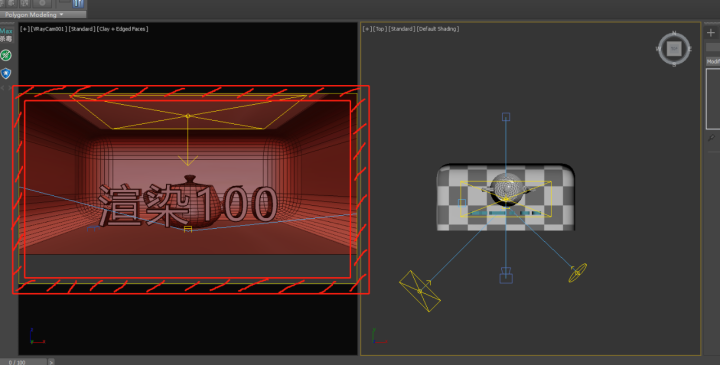
Task: Click the next frame arrow beside time slider
Action: (x=51, y=362)
